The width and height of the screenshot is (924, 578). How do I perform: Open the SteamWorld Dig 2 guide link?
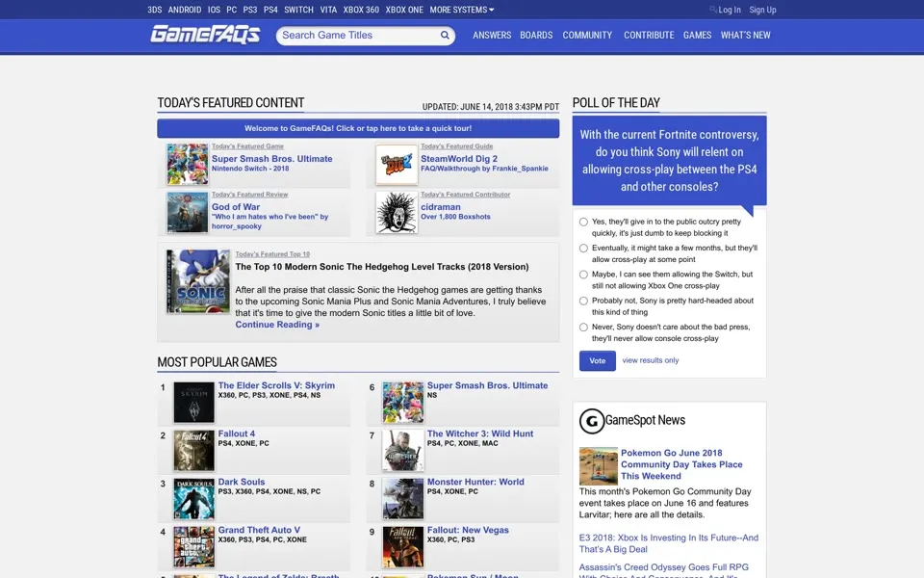point(459,159)
